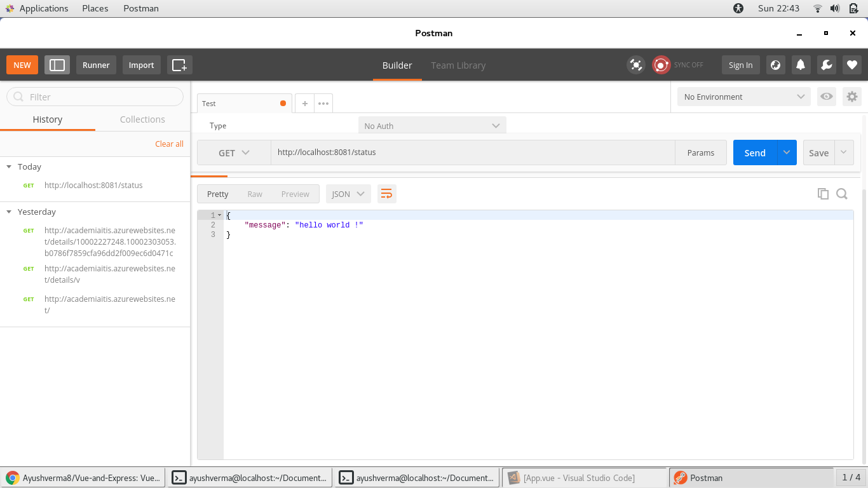Click the workspace switcher 1 / 4
Image resolution: width=868 pixels, height=488 pixels.
[851, 477]
